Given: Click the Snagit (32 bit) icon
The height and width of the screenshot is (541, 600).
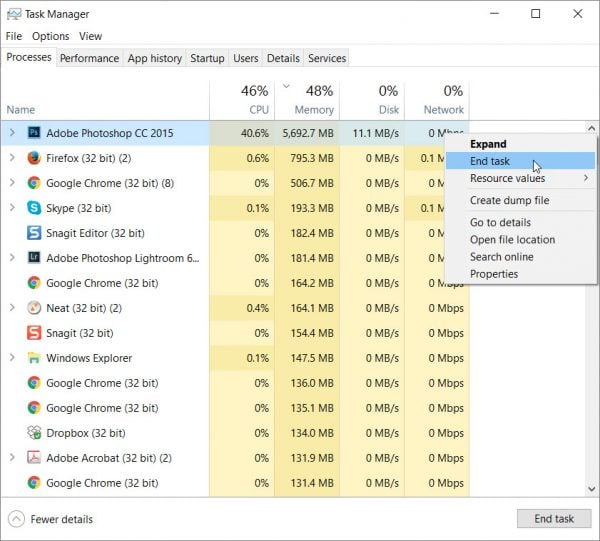Looking at the screenshot, I should coord(34,333).
